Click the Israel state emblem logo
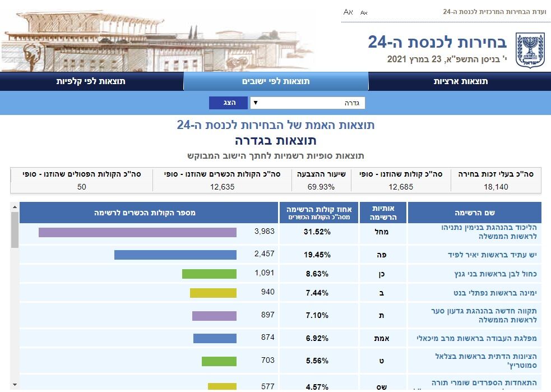The width and height of the screenshot is (551, 392). [x=529, y=49]
